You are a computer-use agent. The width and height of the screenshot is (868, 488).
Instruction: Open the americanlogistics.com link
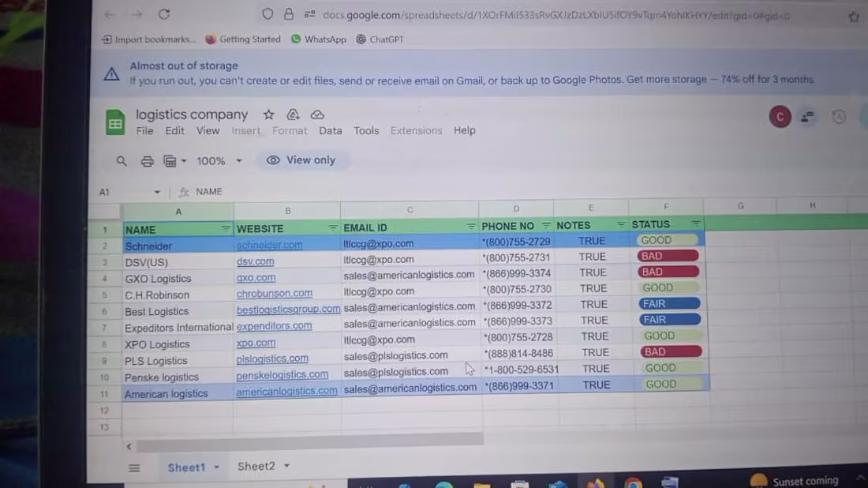click(x=286, y=391)
